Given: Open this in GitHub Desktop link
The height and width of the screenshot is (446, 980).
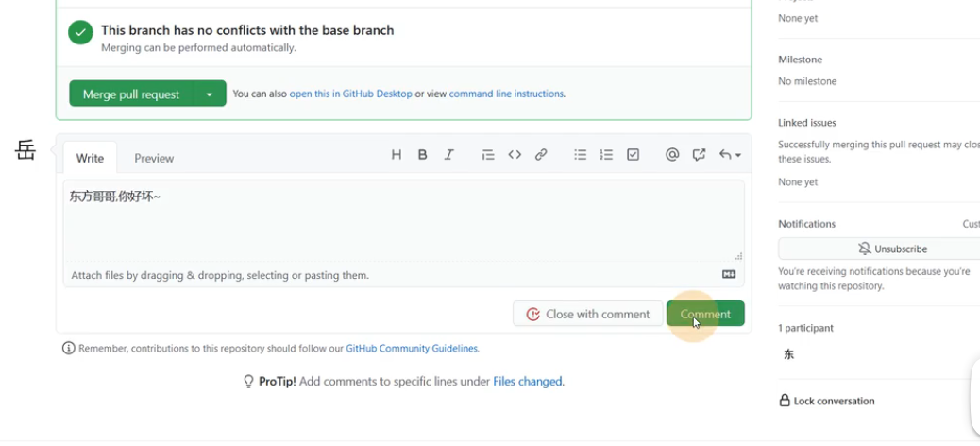Looking at the screenshot, I should click(x=350, y=94).
